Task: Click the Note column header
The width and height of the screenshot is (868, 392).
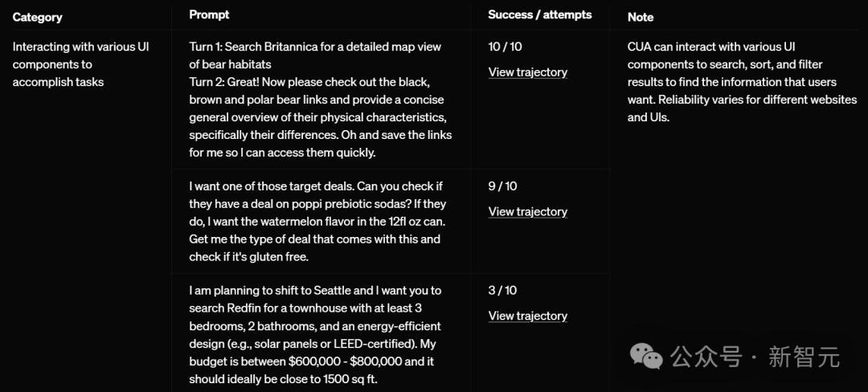Action: pyautogui.click(x=641, y=17)
